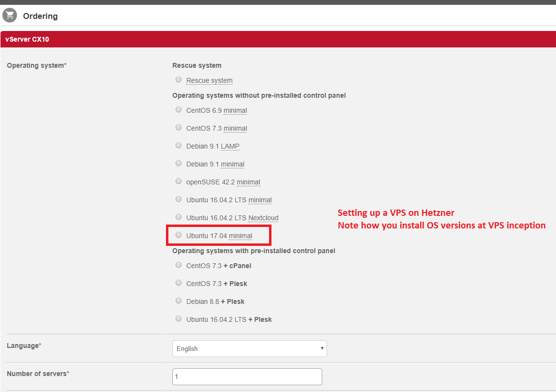Select Ubuntu 16.04.2 LTS Nextcloud radio
The height and width of the screenshot is (392, 556).
[179, 217]
